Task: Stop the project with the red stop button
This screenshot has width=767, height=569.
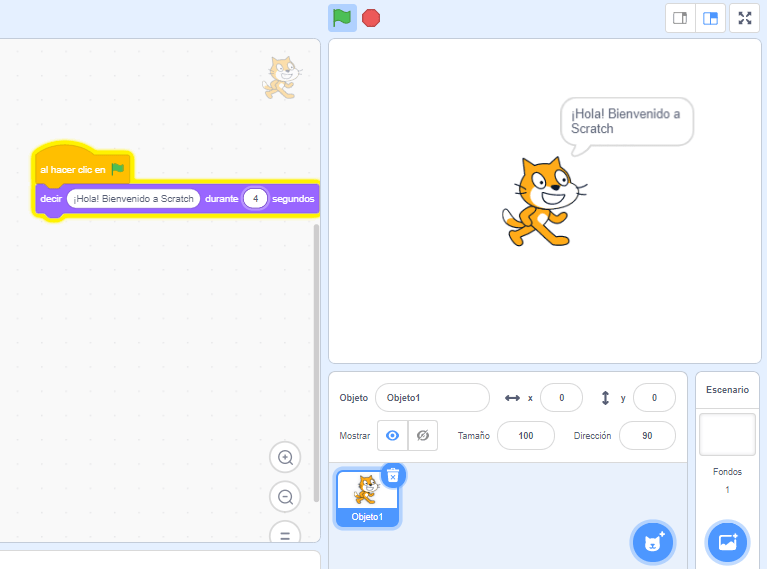Action: (371, 18)
